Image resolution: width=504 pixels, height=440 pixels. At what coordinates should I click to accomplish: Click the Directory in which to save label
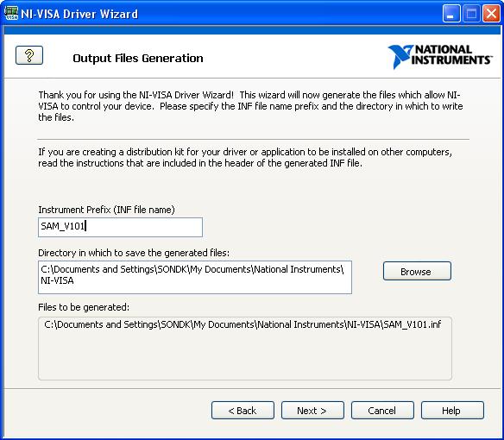pyautogui.click(x=134, y=254)
